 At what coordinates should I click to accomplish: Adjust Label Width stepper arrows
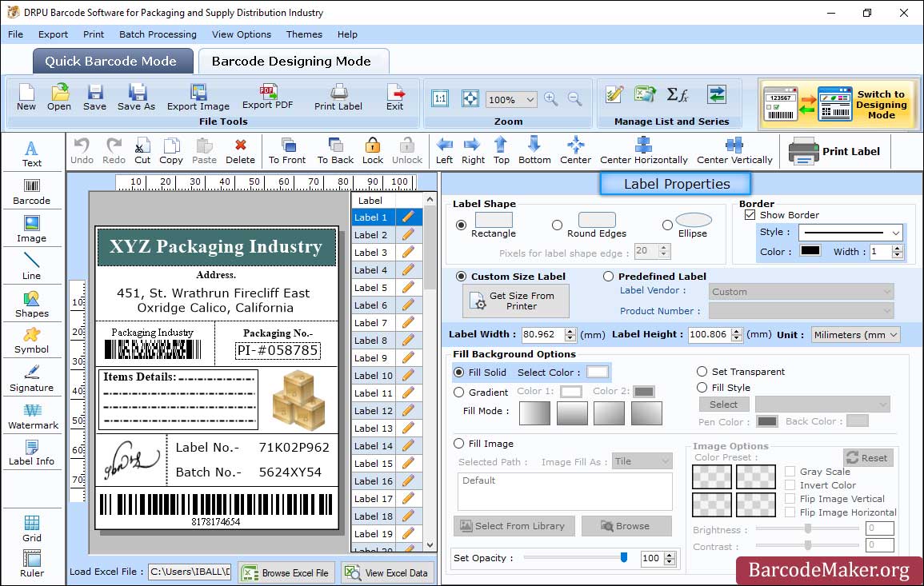[x=570, y=334]
